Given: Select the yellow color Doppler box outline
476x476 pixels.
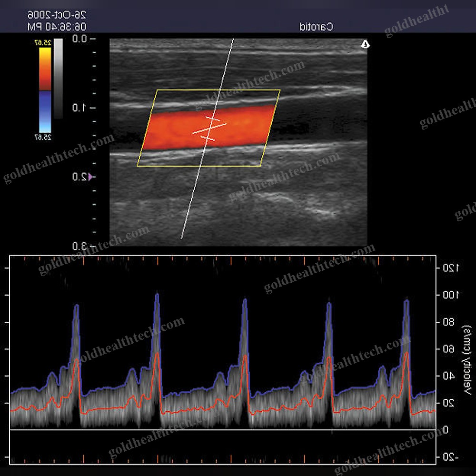Looking at the screenshot, I should pos(208,128).
